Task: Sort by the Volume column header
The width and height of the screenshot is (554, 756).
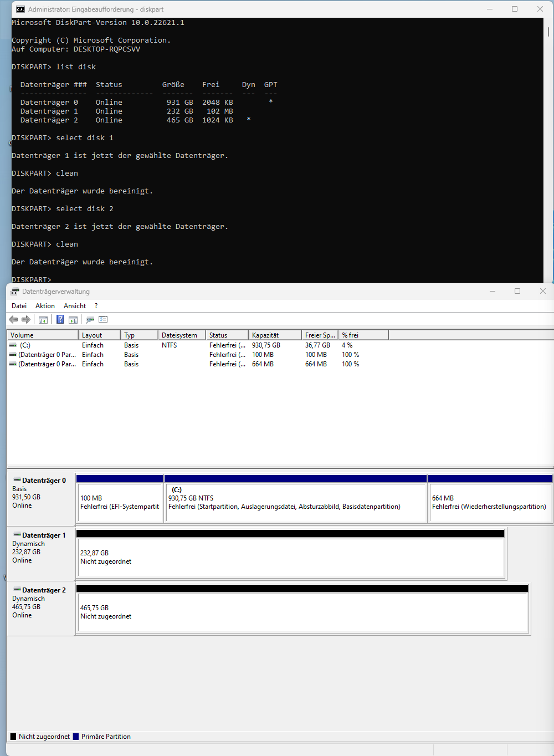Action: pyautogui.click(x=43, y=335)
